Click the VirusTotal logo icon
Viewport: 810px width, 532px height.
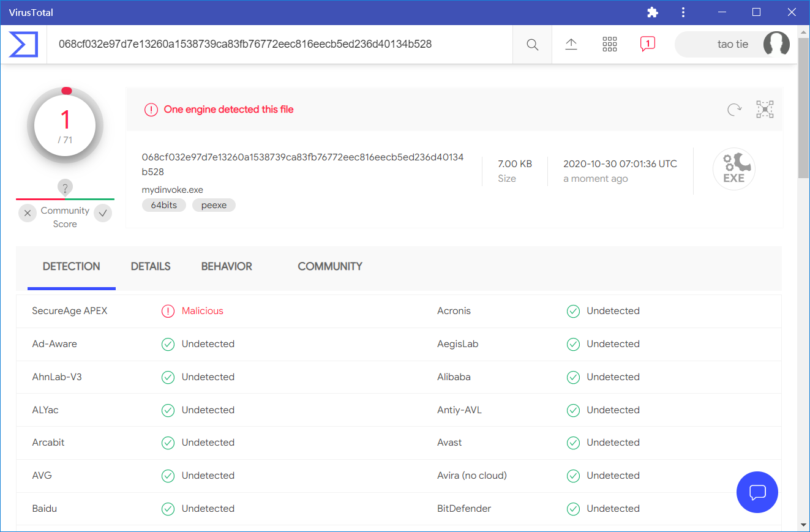23,44
